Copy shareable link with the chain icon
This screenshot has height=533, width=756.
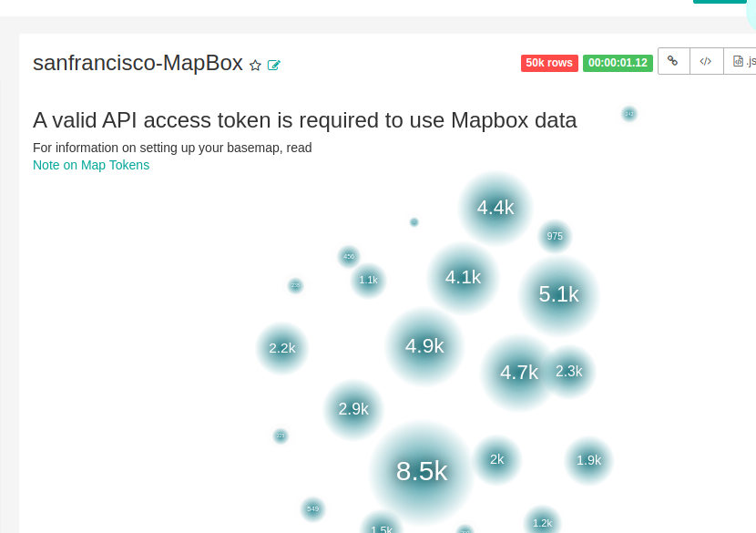(673, 60)
